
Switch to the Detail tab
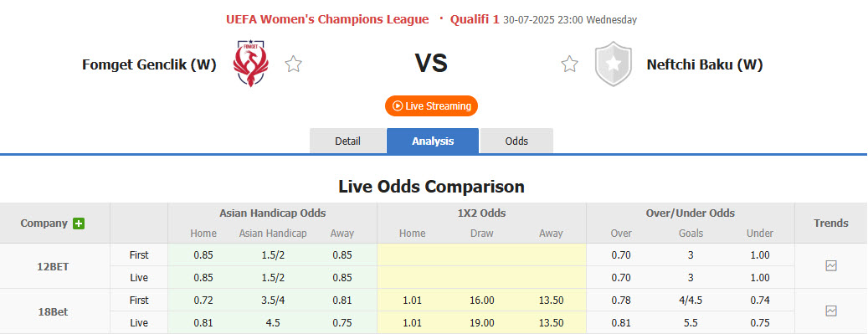click(347, 141)
